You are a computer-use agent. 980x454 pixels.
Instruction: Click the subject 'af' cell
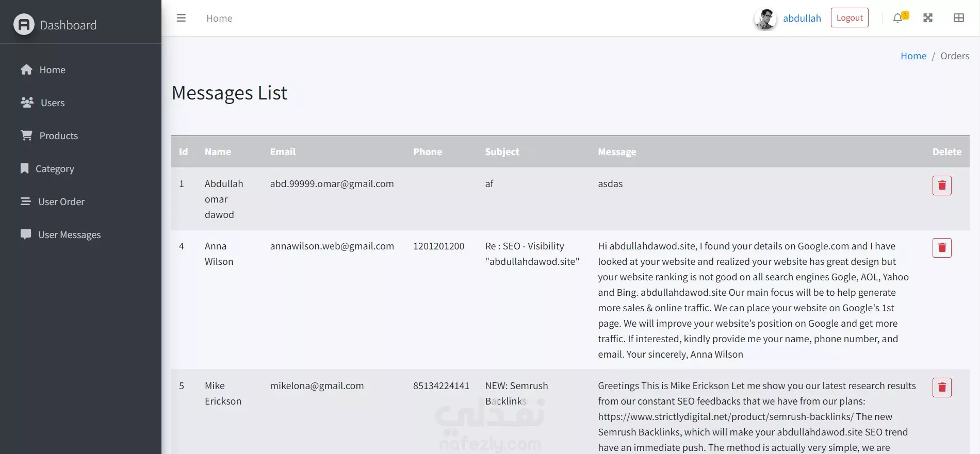[489, 184]
